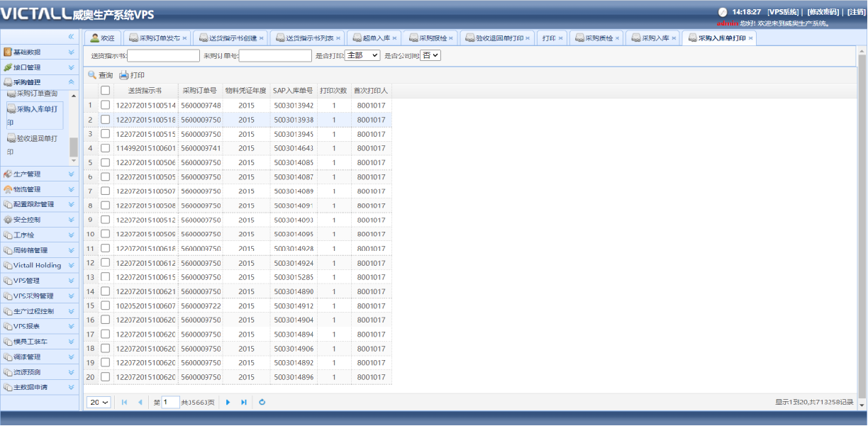This screenshot has width=868, height=426.
Task: Switch to the 欢迎 tab
Action: point(102,38)
